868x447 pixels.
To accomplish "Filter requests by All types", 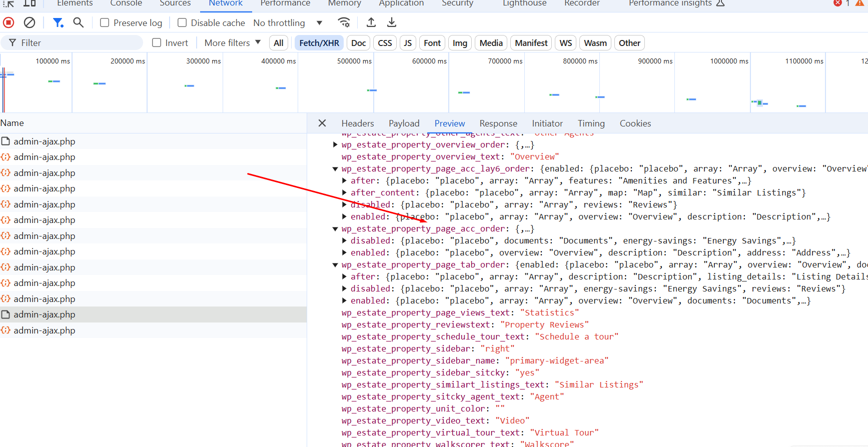I will coord(279,43).
